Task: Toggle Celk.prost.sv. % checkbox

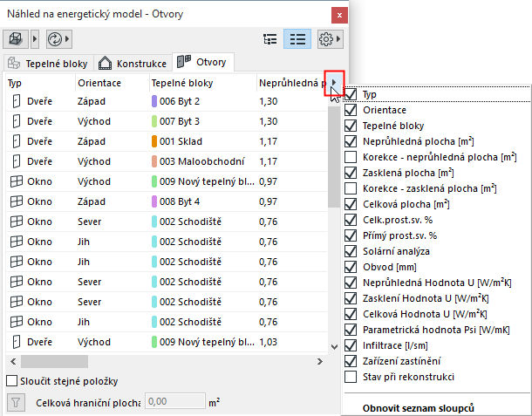Action: pos(351,220)
